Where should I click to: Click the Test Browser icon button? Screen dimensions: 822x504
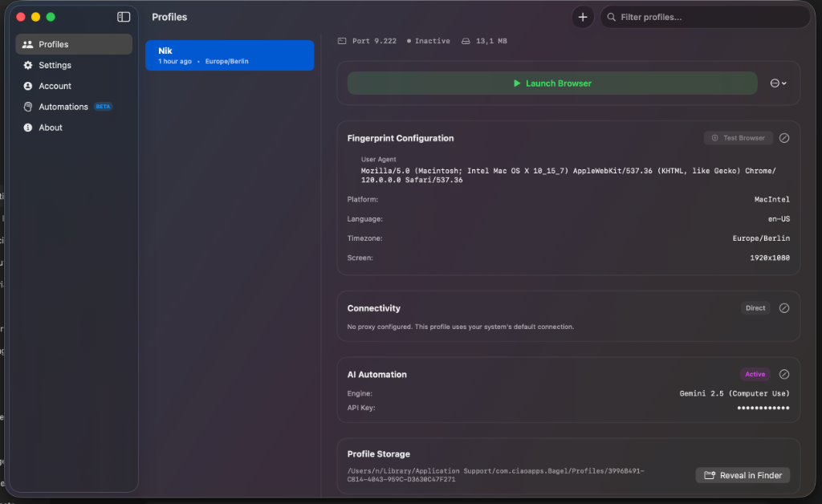pos(738,137)
